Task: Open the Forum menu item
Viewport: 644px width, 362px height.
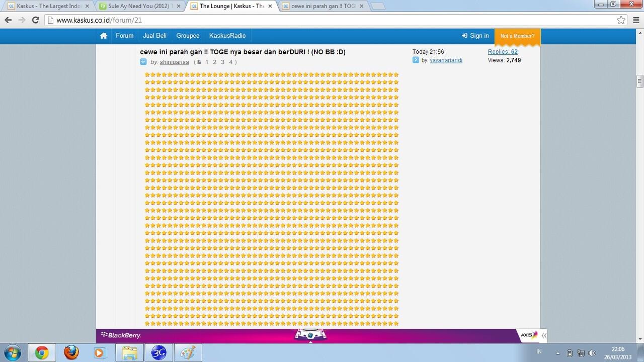Action: 125,36
